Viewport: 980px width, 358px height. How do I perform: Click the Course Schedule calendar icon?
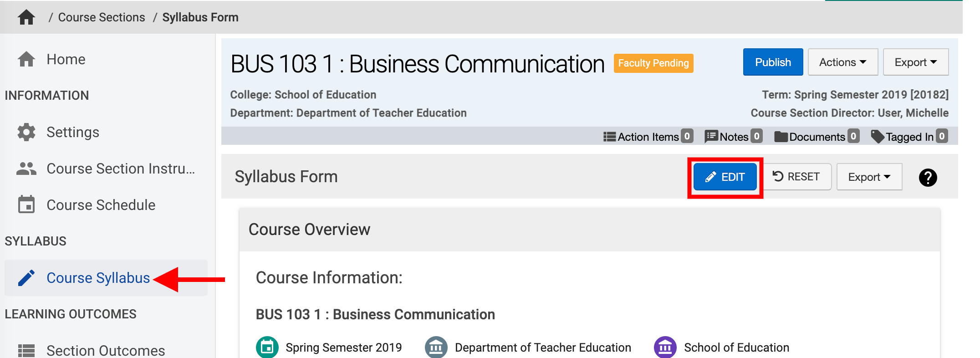tap(26, 205)
